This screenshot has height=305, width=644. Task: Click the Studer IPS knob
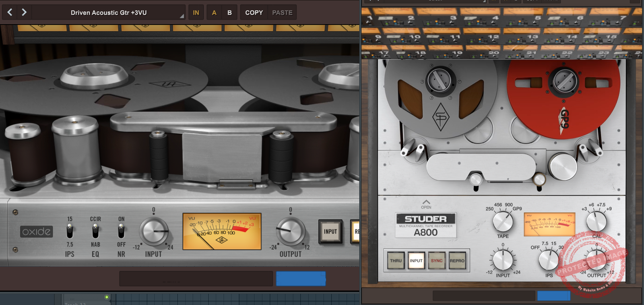coord(549,260)
